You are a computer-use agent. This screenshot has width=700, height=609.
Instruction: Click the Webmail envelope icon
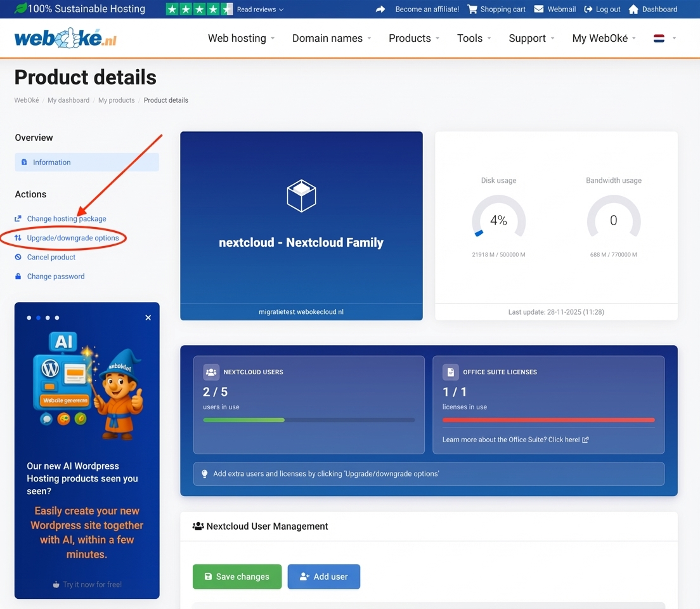[x=539, y=9]
